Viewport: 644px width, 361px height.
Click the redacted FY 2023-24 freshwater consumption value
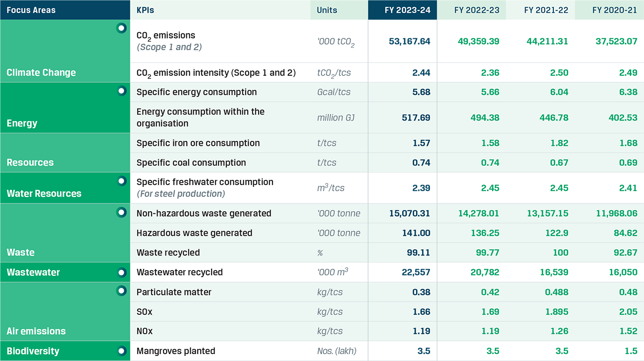416,188
